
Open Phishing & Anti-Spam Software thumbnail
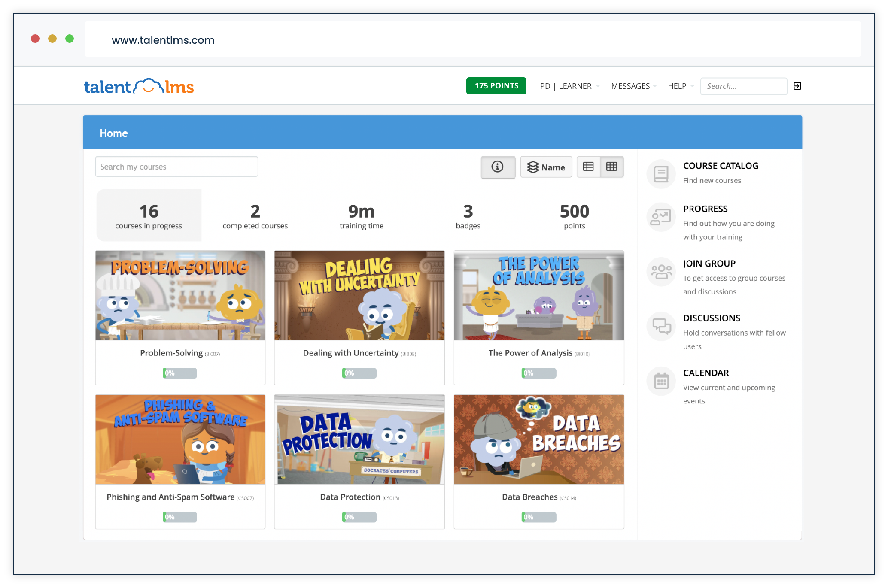pyautogui.click(x=180, y=439)
